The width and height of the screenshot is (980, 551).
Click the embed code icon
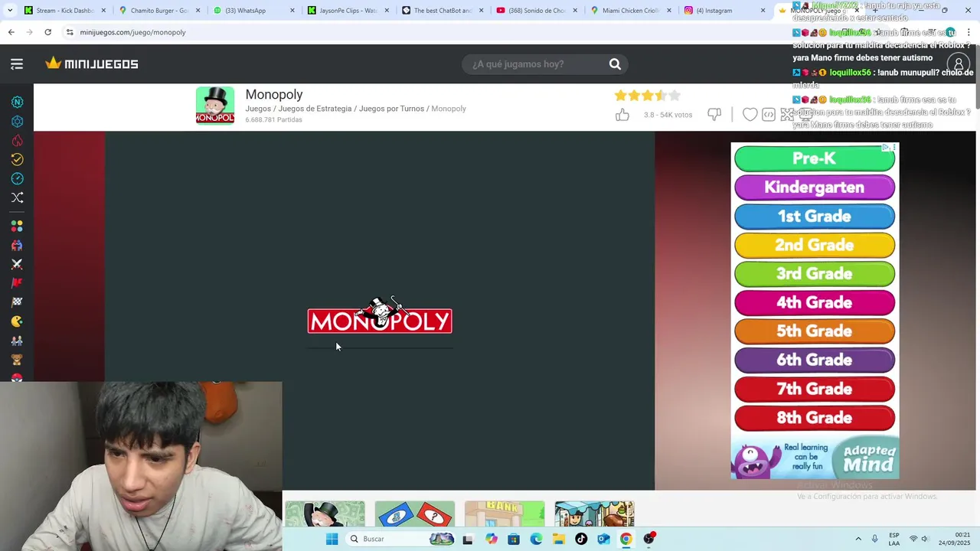pyautogui.click(x=769, y=115)
